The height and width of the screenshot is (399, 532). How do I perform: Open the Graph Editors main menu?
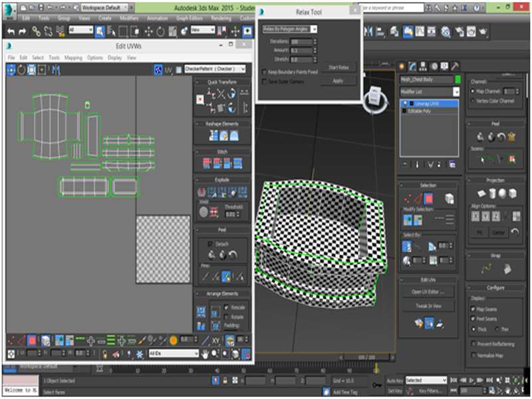190,19
